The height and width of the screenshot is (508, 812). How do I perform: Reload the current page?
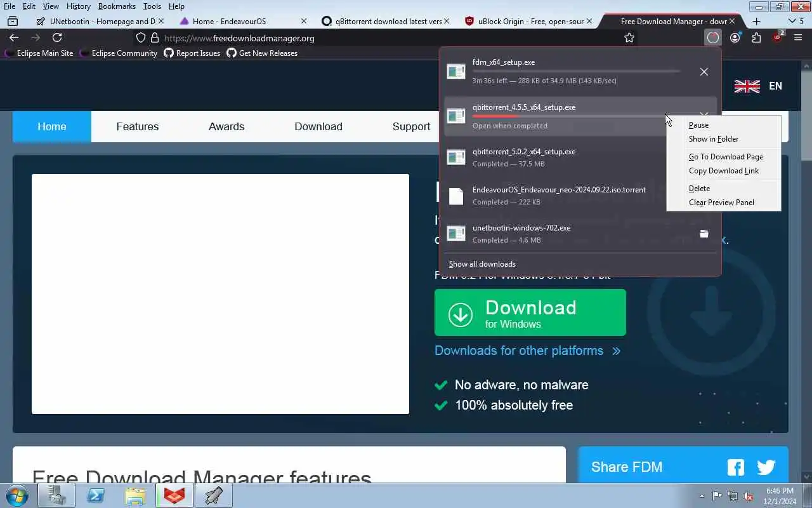click(x=57, y=38)
